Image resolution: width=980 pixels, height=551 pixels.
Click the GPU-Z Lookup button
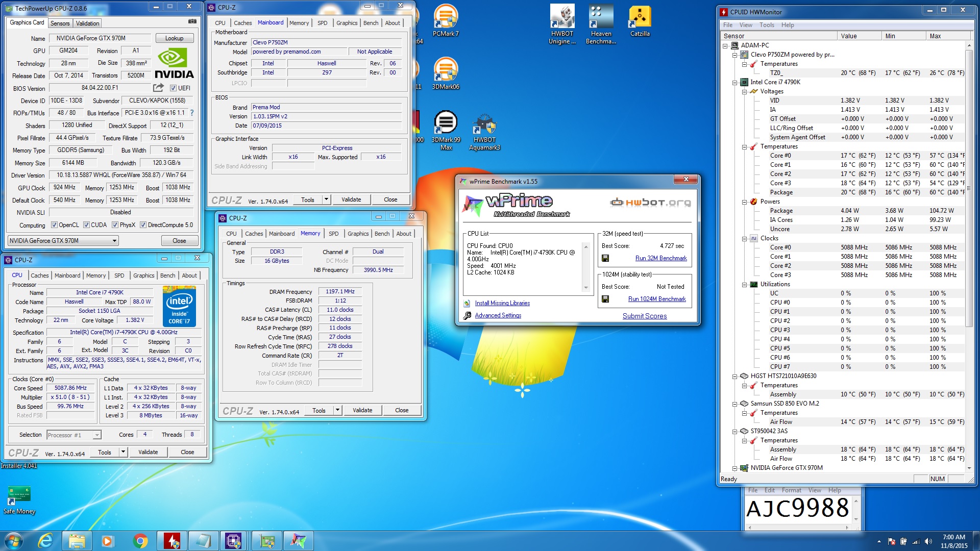pyautogui.click(x=174, y=38)
